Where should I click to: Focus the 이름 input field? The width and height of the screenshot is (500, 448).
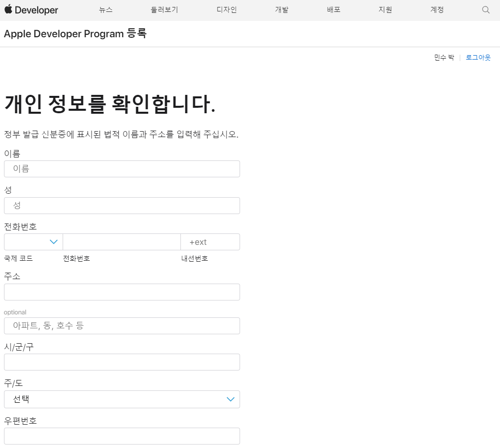coord(122,169)
